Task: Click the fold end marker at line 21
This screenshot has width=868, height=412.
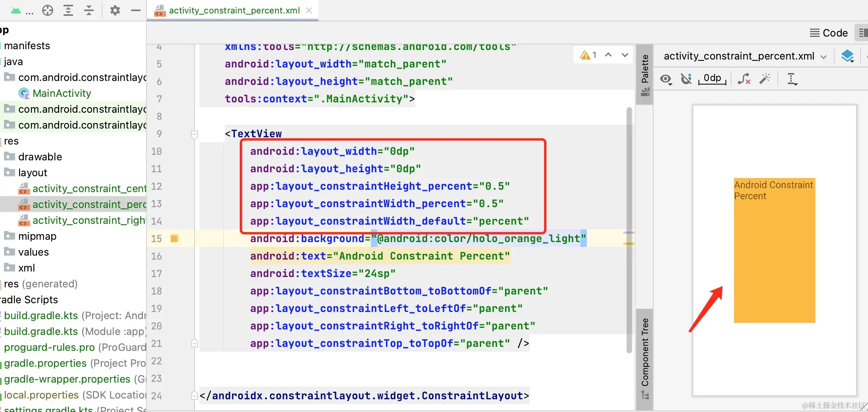Action: [x=195, y=343]
